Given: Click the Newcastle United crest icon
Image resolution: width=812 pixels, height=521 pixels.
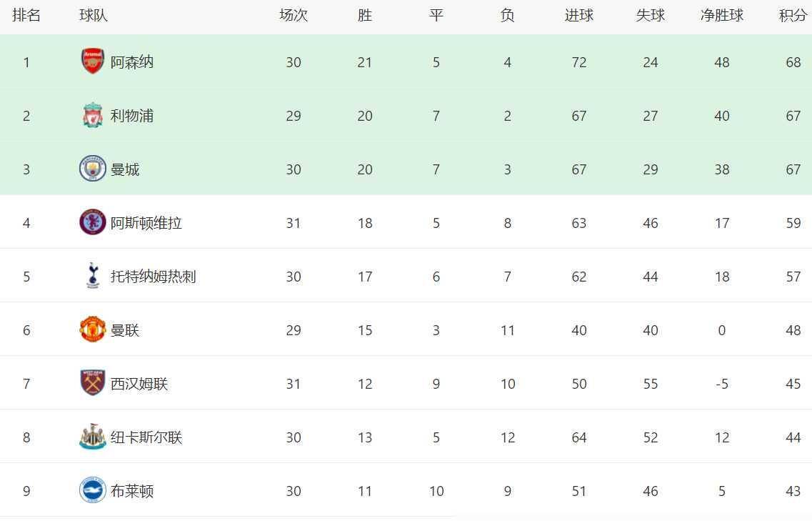Looking at the screenshot, I should 93,436.
